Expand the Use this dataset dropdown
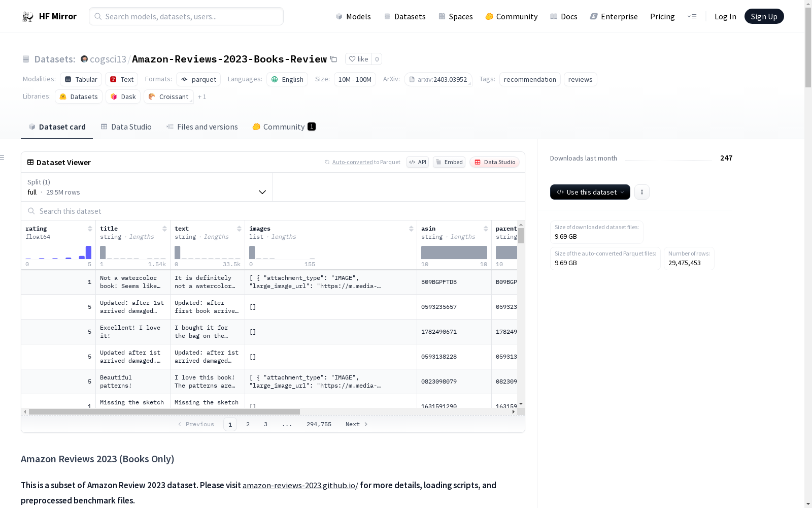 pyautogui.click(x=590, y=192)
